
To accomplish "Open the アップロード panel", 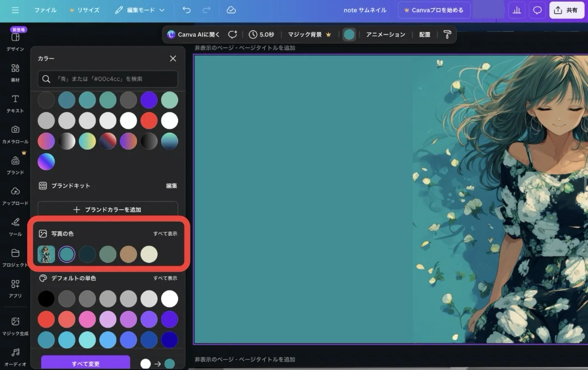I will [x=15, y=196].
